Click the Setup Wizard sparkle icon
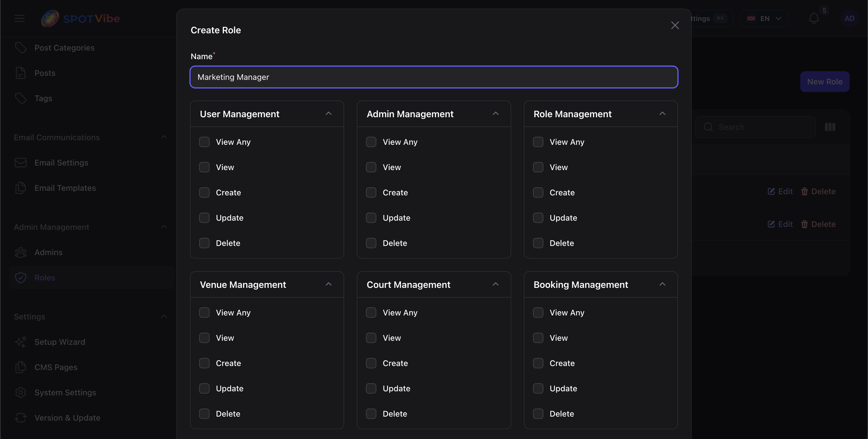868x439 pixels. point(21,342)
